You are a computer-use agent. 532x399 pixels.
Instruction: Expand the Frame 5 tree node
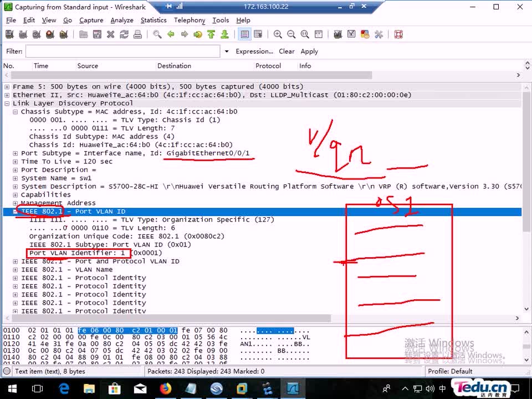[x=7, y=87]
